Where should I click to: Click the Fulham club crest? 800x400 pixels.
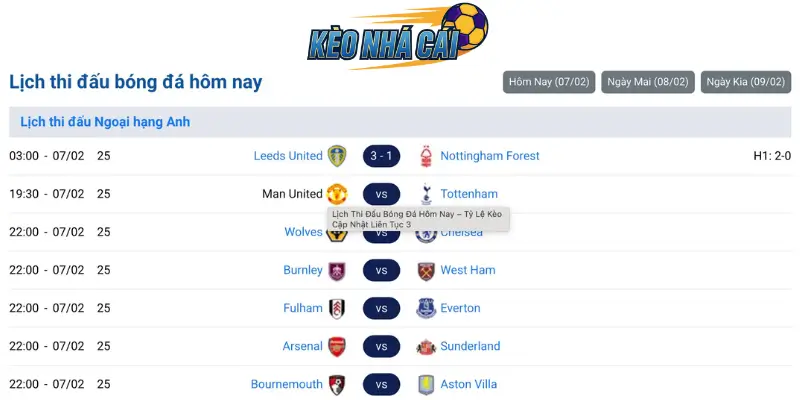(x=338, y=308)
